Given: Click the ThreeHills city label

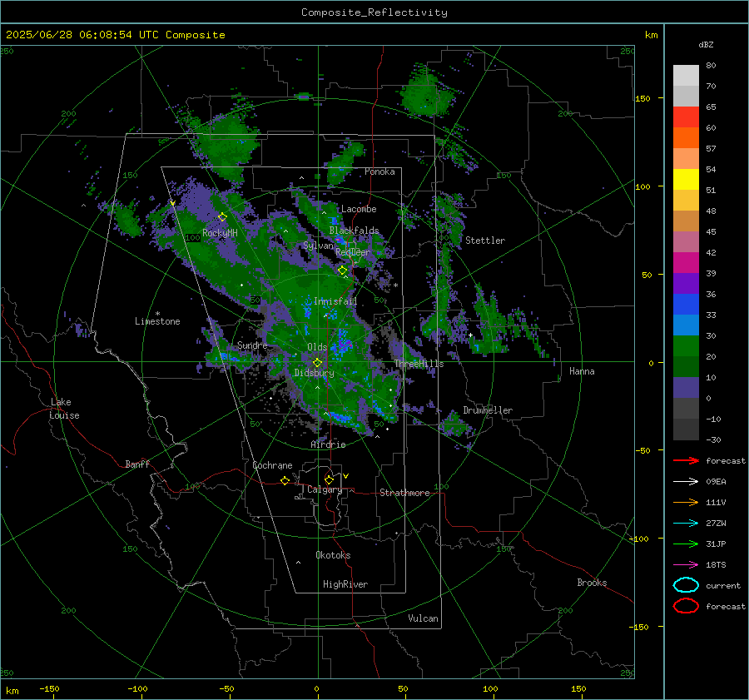Looking at the screenshot, I should [419, 364].
